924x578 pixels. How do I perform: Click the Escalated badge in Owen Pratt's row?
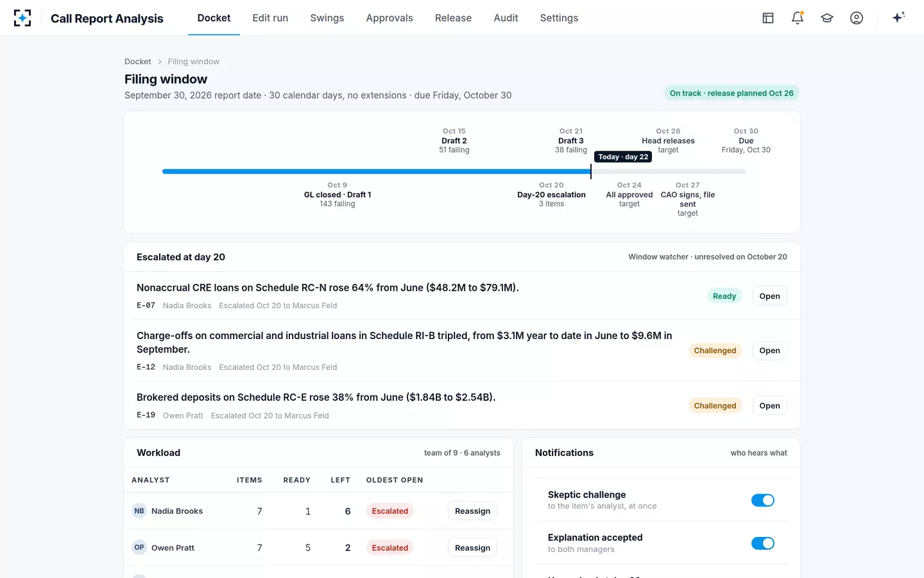390,548
